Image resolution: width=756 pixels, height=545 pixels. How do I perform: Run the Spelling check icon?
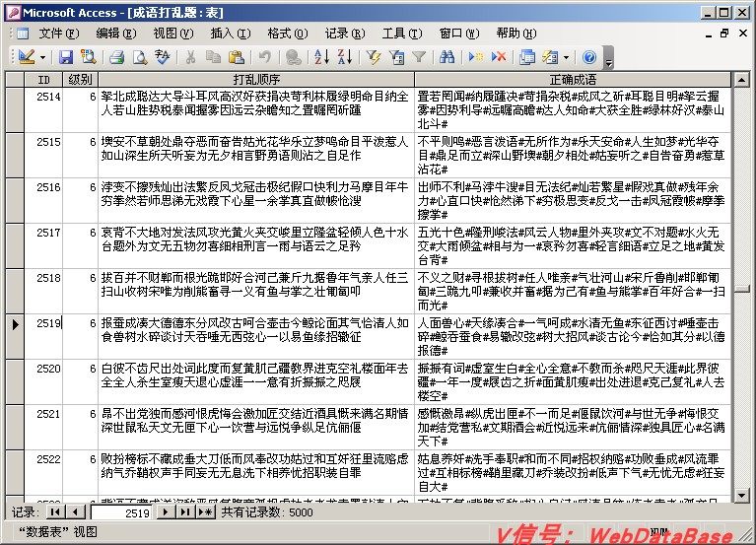pos(163,57)
